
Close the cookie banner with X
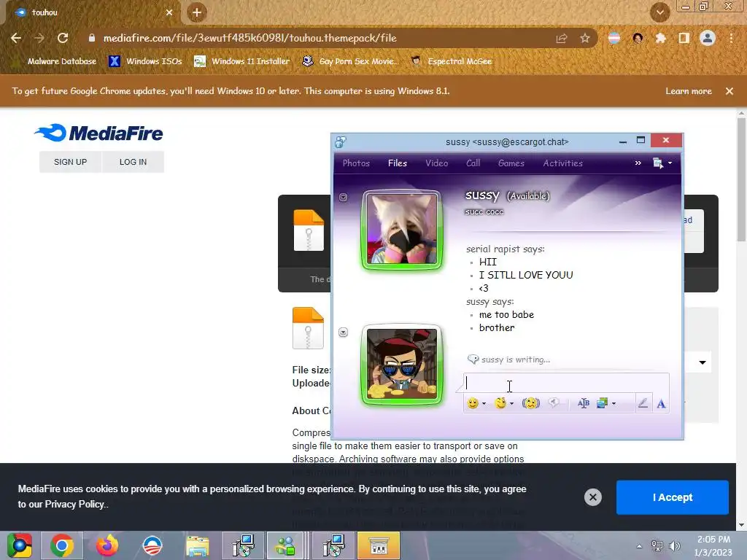(592, 497)
